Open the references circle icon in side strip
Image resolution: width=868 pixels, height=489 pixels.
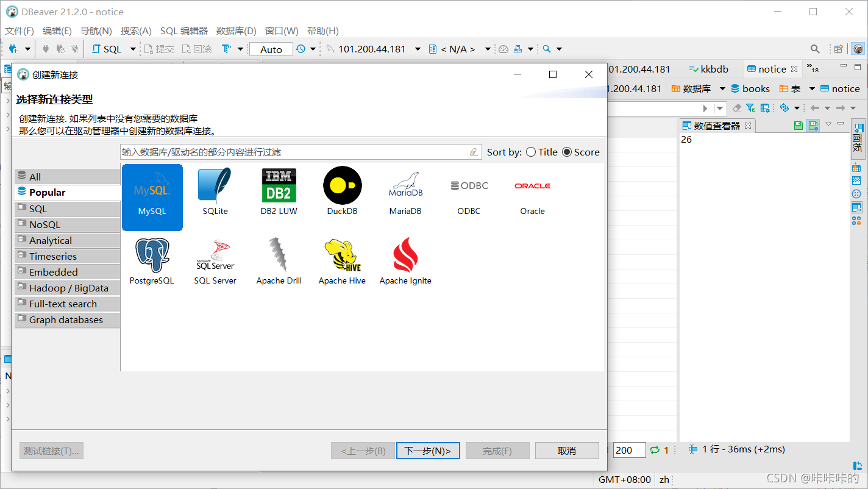(856, 194)
